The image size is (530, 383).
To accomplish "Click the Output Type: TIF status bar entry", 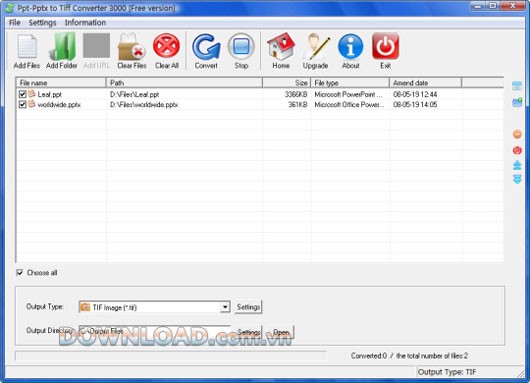I will point(447,372).
